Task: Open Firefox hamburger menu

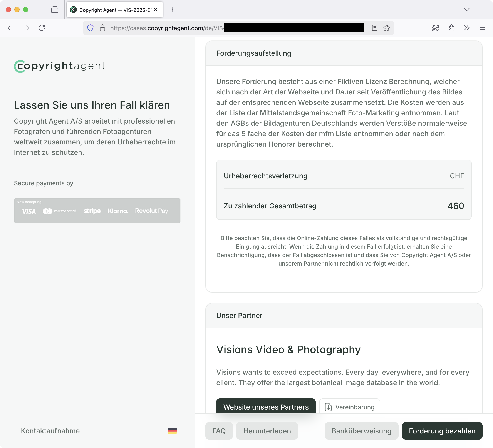Action: (x=483, y=28)
